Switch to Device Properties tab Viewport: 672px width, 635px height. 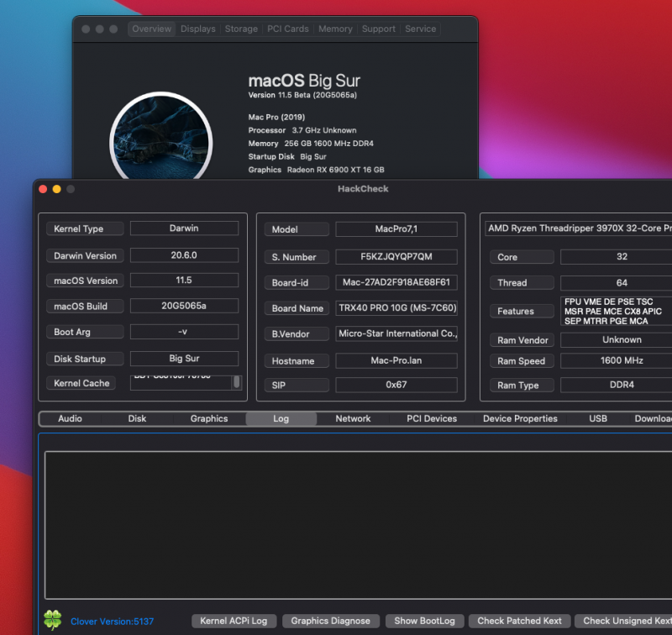click(x=520, y=418)
